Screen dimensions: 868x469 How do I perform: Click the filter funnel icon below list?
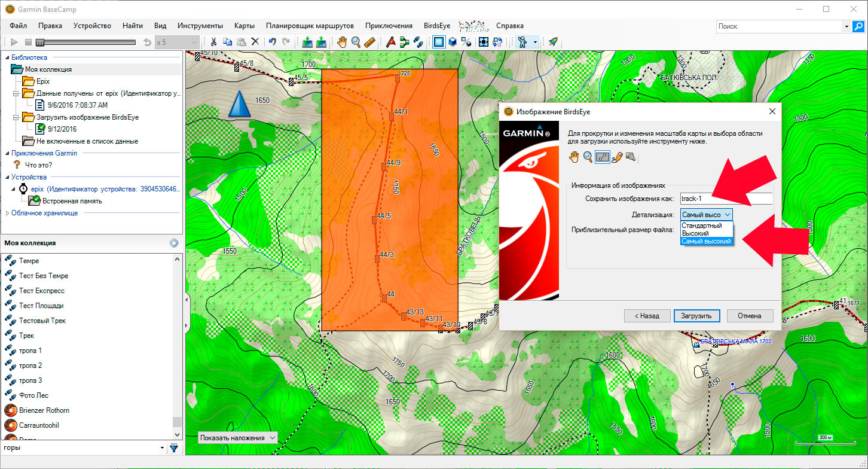coord(174,447)
